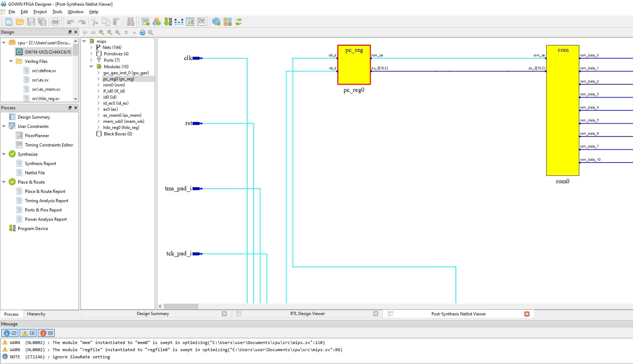The width and height of the screenshot is (633, 364).
Task: Click the Print toolbar icon
Action: pos(55,22)
